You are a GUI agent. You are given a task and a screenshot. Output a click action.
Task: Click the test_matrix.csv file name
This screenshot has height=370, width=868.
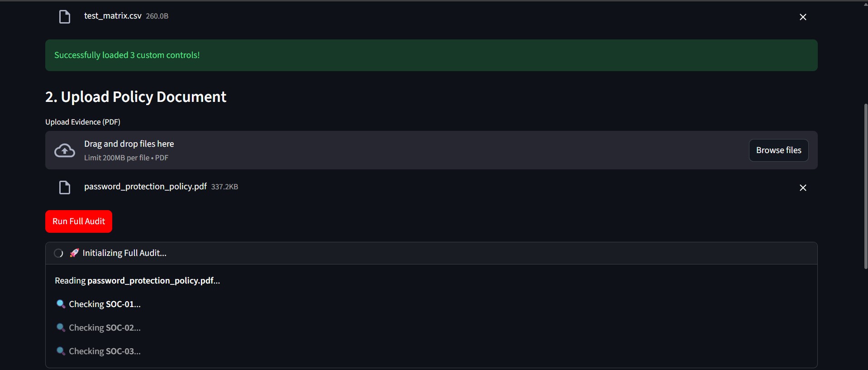click(x=113, y=16)
